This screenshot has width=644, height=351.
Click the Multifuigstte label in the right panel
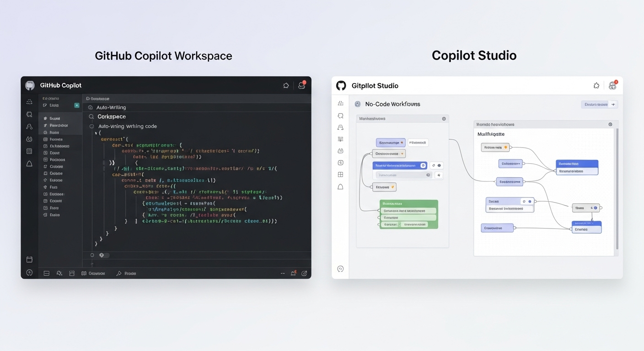tap(491, 134)
